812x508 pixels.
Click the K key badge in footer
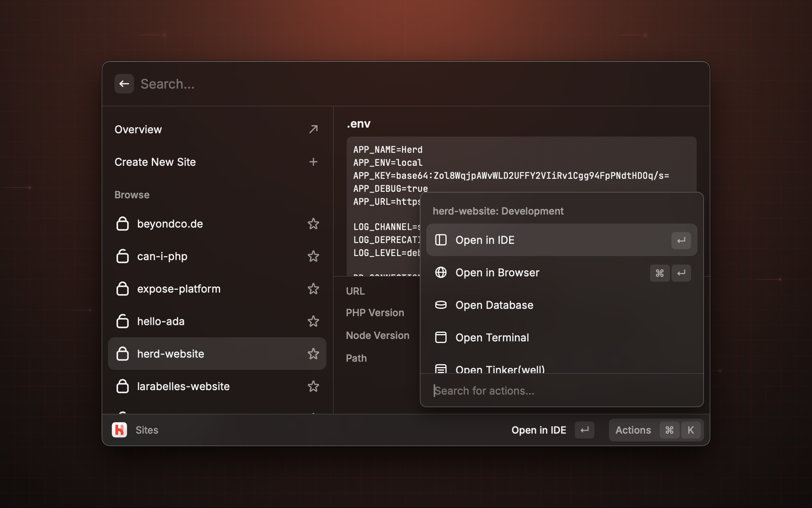(x=691, y=430)
